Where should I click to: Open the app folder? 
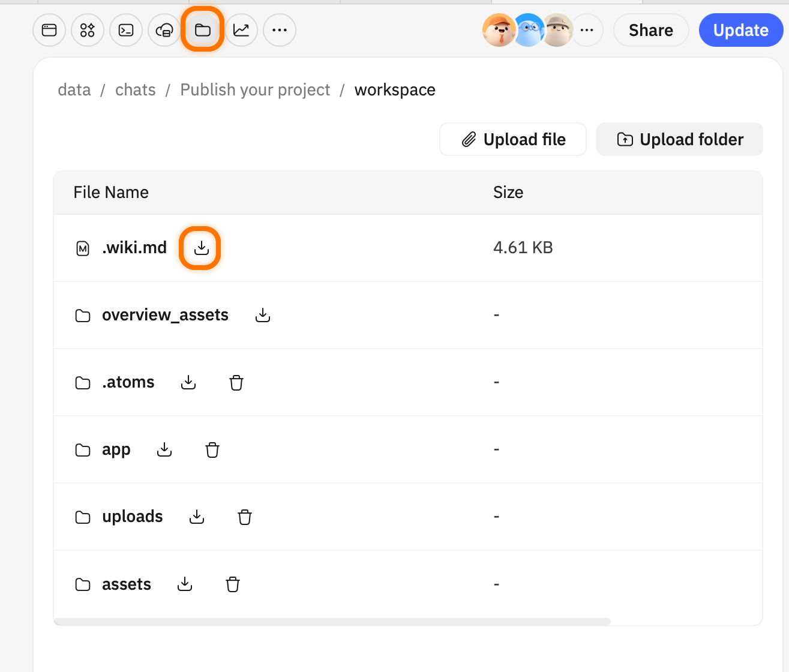tap(116, 450)
